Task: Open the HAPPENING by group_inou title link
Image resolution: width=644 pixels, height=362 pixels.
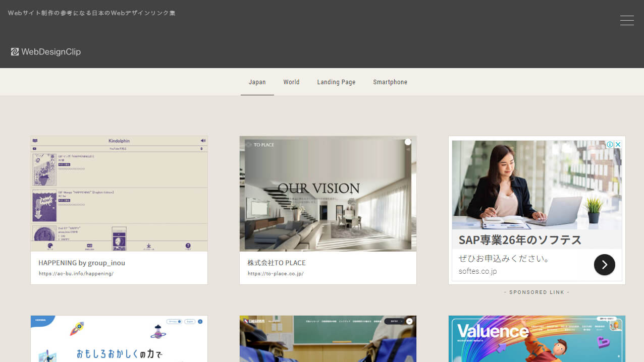Action: click(82, 263)
